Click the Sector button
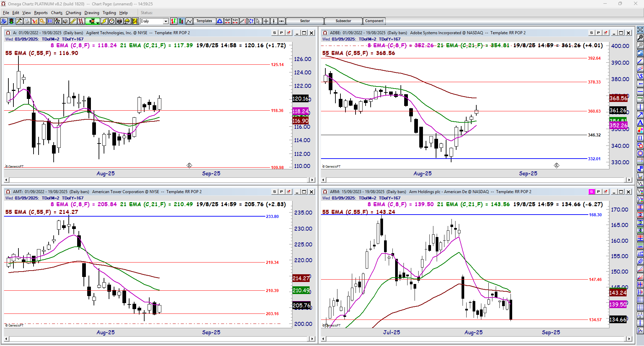The image size is (644, 346). point(305,21)
